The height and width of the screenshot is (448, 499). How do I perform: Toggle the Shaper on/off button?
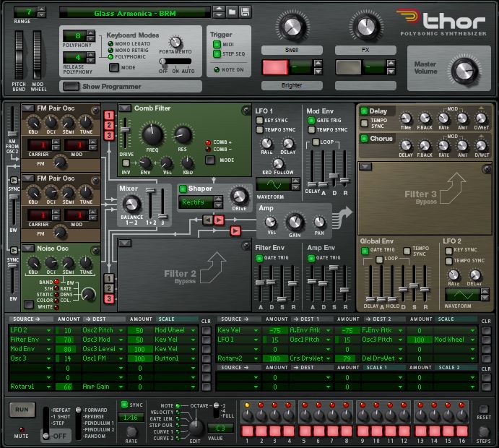pyautogui.click(x=183, y=189)
